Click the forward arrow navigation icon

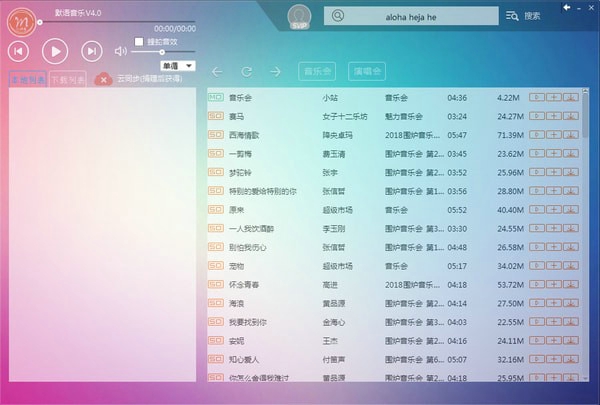[x=275, y=71]
